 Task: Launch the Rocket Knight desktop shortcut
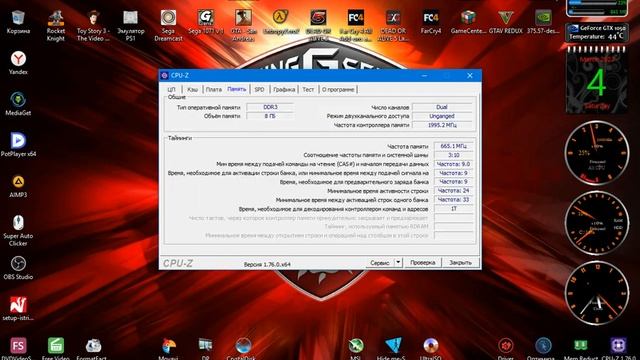coord(56,25)
